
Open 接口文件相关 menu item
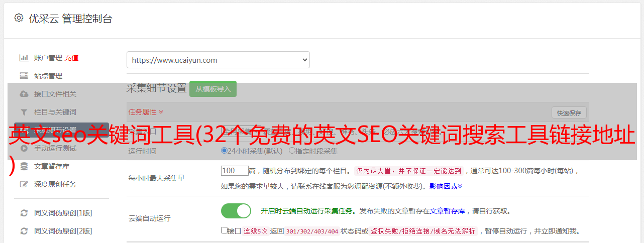click(55, 94)
